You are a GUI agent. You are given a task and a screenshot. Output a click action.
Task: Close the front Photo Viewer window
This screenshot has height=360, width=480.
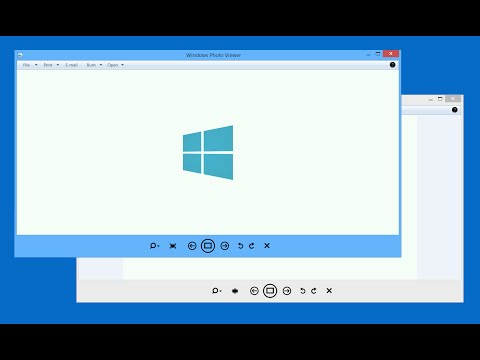pyautogui.click(x=391, y=54)
